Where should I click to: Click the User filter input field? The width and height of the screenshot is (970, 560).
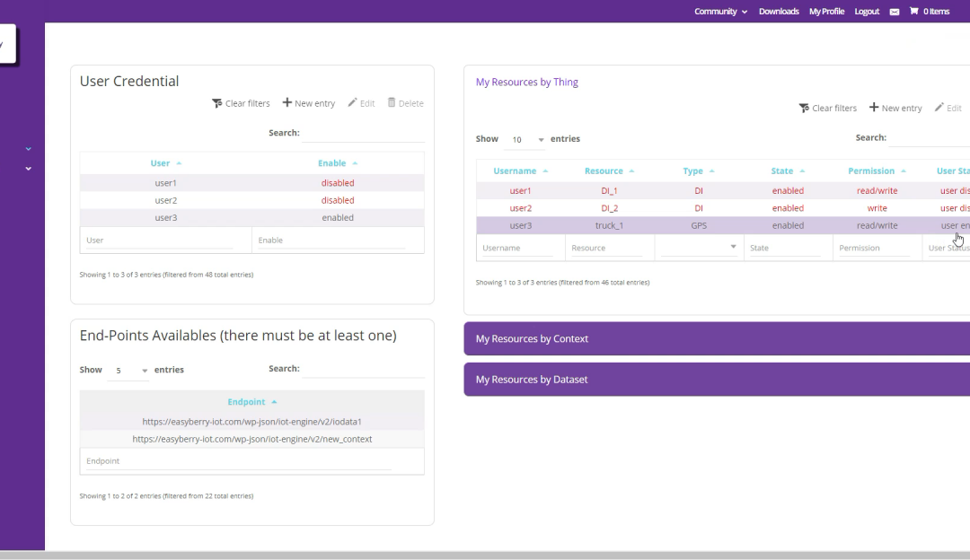point(160,241)
